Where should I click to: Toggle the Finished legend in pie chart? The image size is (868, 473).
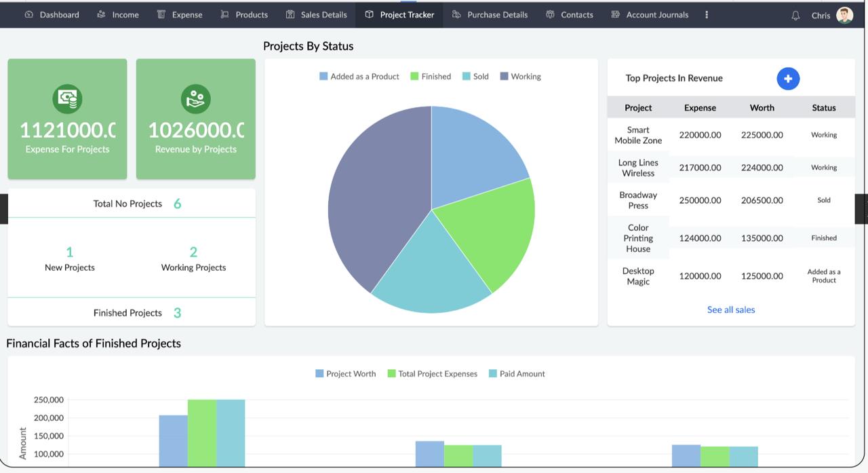tap(431, 77)
